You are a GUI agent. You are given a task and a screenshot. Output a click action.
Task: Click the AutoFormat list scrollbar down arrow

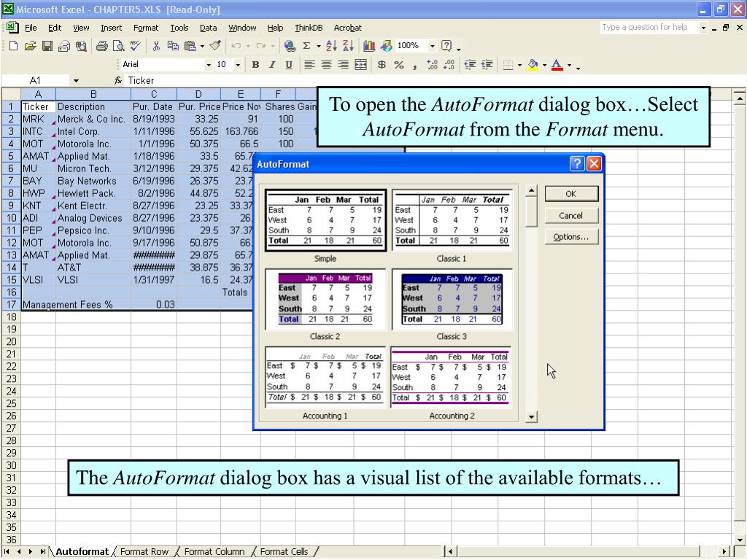point(531,417)
